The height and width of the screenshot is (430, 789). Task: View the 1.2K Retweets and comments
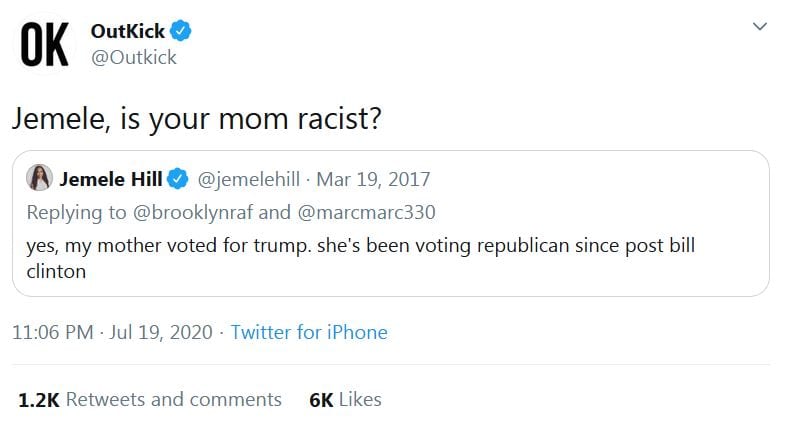(150, 399)
